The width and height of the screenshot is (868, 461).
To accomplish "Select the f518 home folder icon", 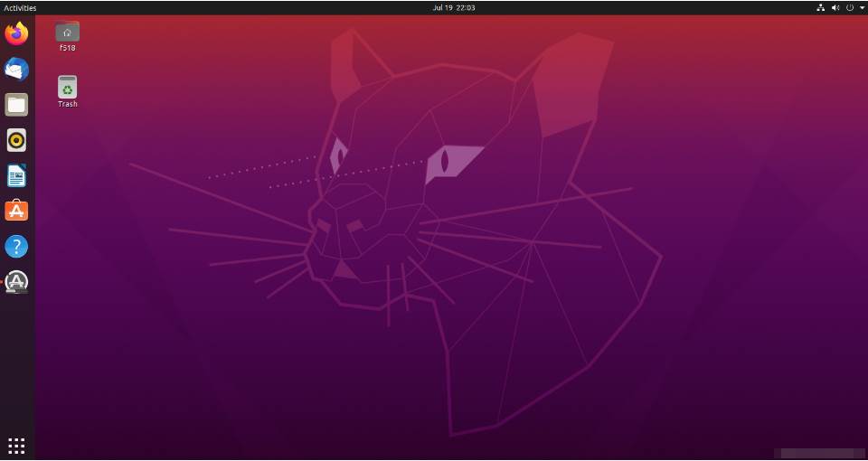I will pyautogui.click(x=68, y=36).
